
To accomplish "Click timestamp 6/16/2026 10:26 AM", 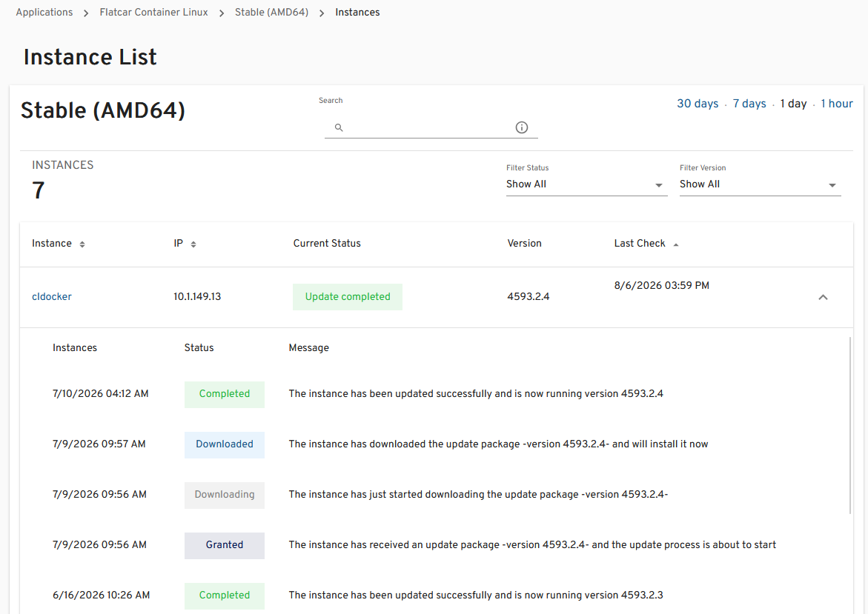I will tap(102, 595).
